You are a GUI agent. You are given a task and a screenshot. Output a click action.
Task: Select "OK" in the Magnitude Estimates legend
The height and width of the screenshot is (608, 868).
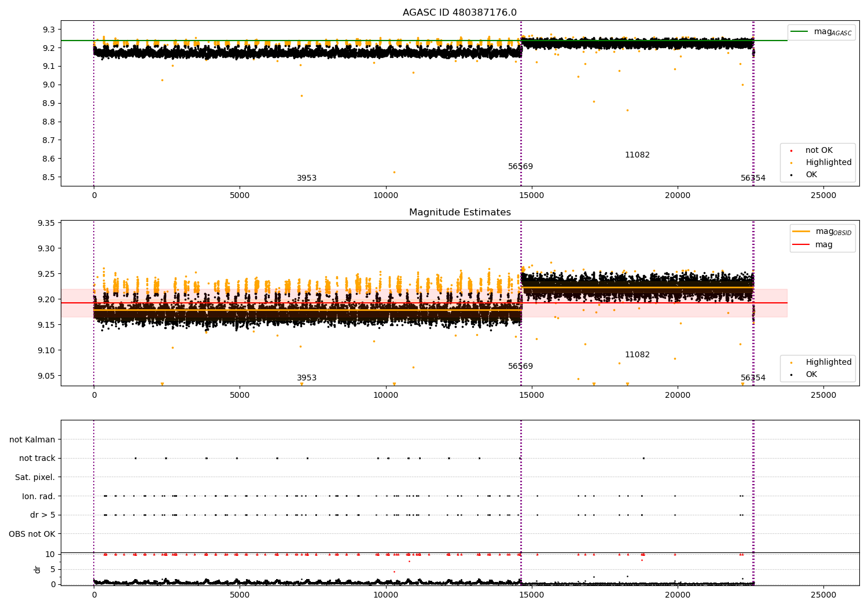click(811, 375)
